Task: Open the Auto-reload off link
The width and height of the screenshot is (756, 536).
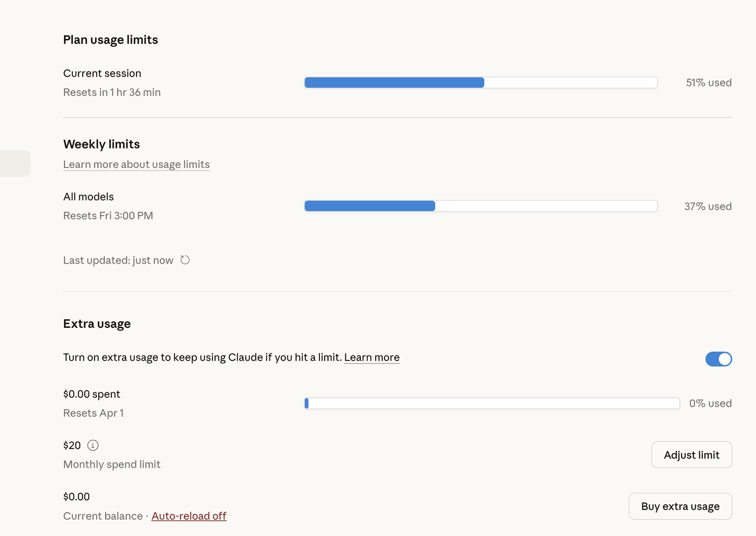Action: 189,516
